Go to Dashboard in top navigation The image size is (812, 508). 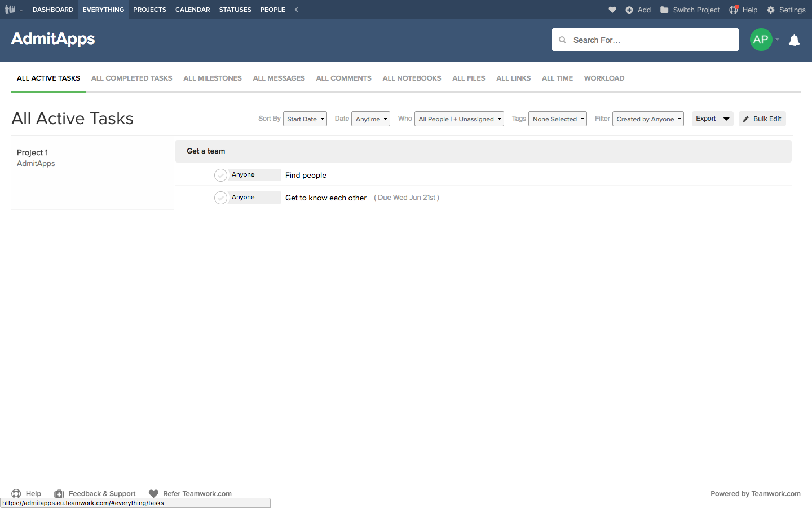[x=53, y=10]
